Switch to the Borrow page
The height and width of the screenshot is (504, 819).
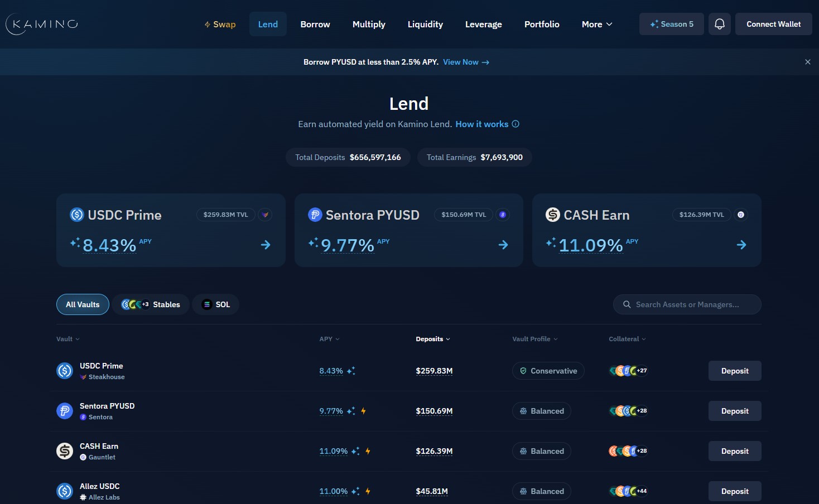[315, 24]
